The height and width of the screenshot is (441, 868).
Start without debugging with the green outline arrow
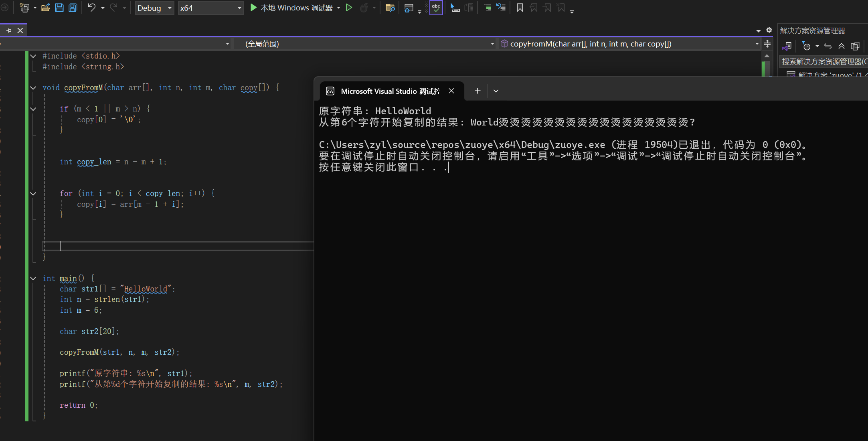click(349, 8)
